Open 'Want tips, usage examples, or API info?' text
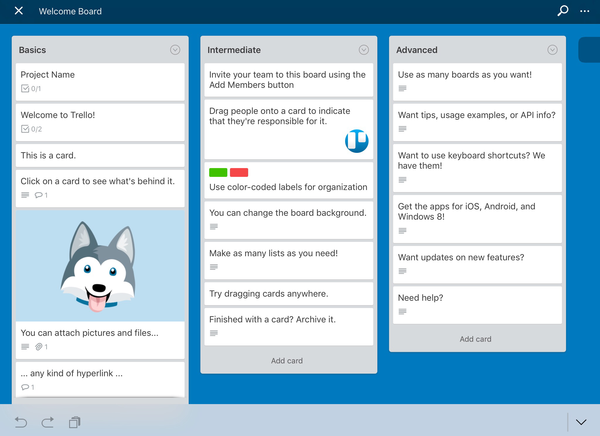 477,115
